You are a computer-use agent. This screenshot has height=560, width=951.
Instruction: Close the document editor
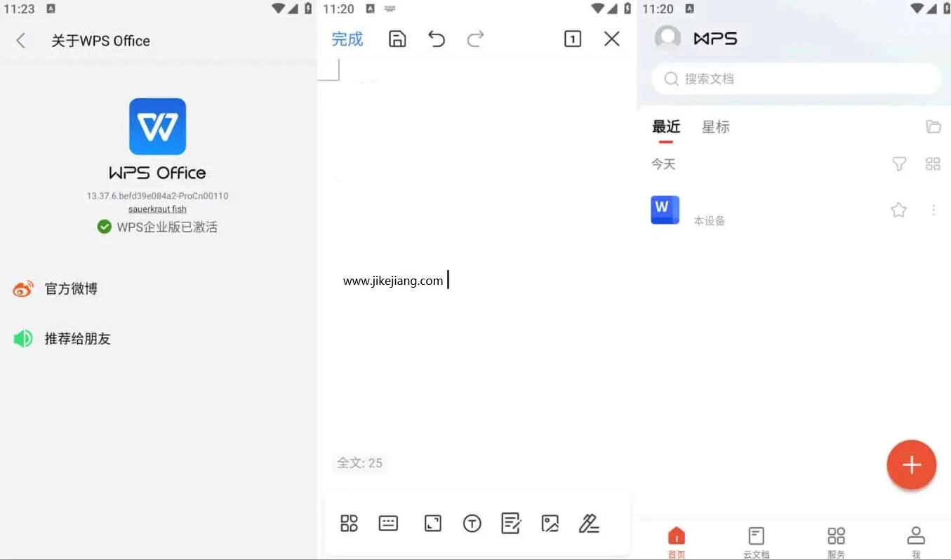[x=612, y=39]
